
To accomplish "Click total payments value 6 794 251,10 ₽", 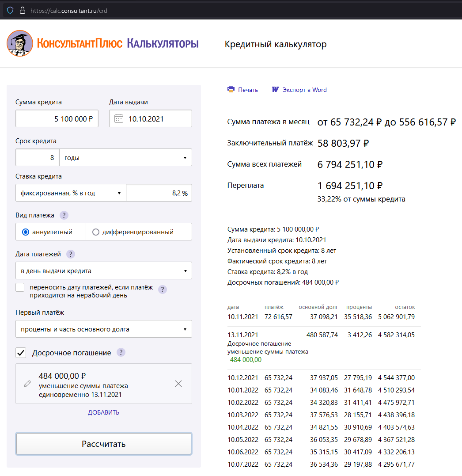I will (x=350, y=164).
